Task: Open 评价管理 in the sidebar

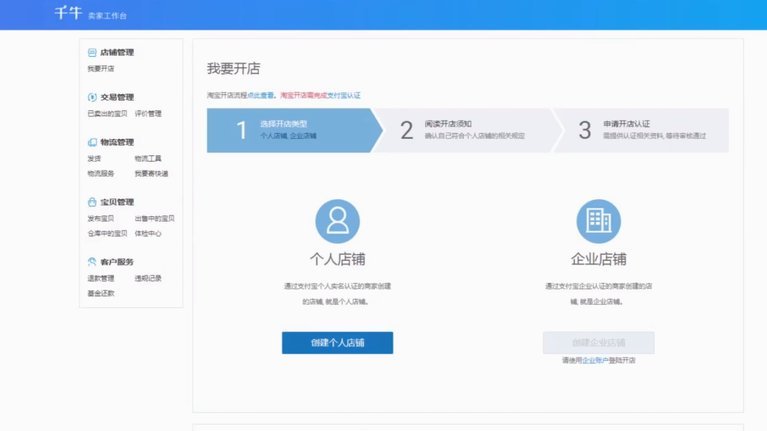Action: pos(148,113)
